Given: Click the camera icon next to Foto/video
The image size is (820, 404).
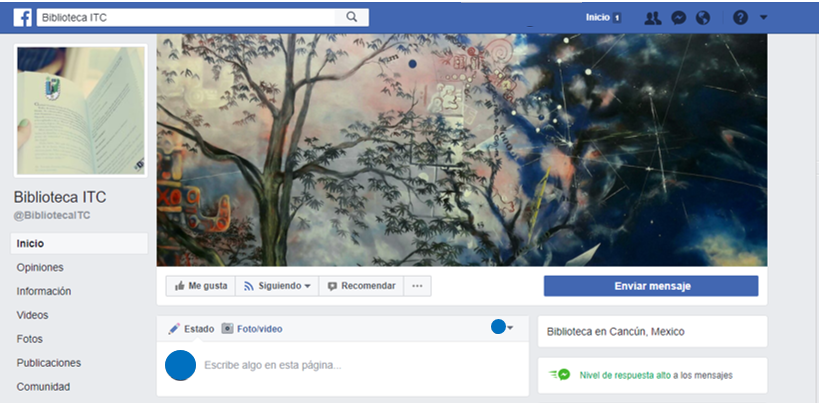Looking at the screenshot, I should 227,328.
